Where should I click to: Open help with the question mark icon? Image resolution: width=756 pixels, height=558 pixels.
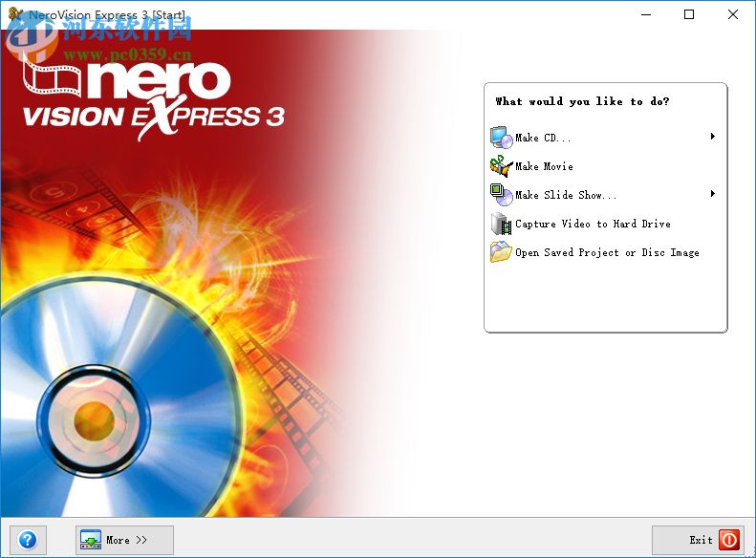[x=28, y=540]
